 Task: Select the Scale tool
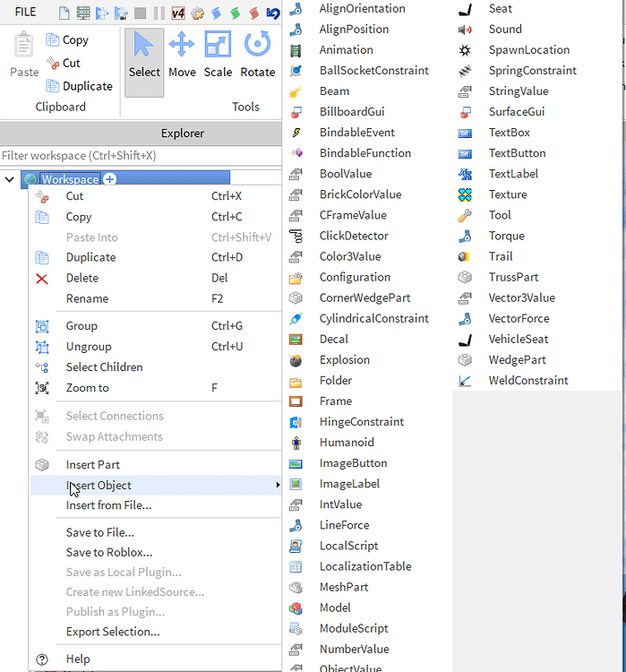click(218, 55)
